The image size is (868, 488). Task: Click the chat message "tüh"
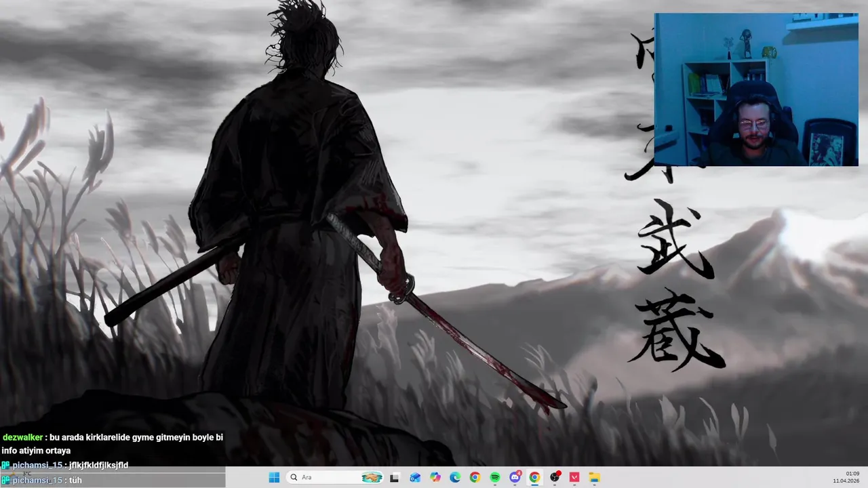[x=75, y=480]
